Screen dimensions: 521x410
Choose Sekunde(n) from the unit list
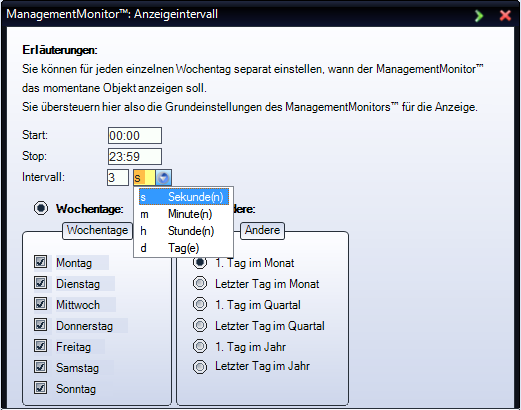click(184, 197)
